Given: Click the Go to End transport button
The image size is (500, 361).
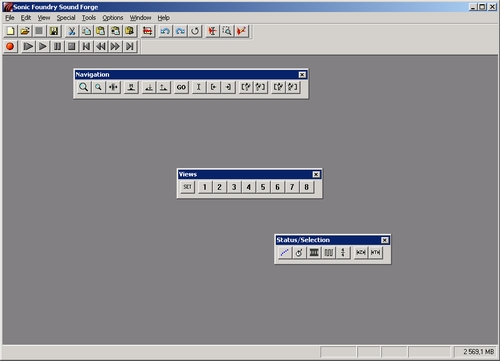Looking at the screenshot, I should (x=130, y=46).
